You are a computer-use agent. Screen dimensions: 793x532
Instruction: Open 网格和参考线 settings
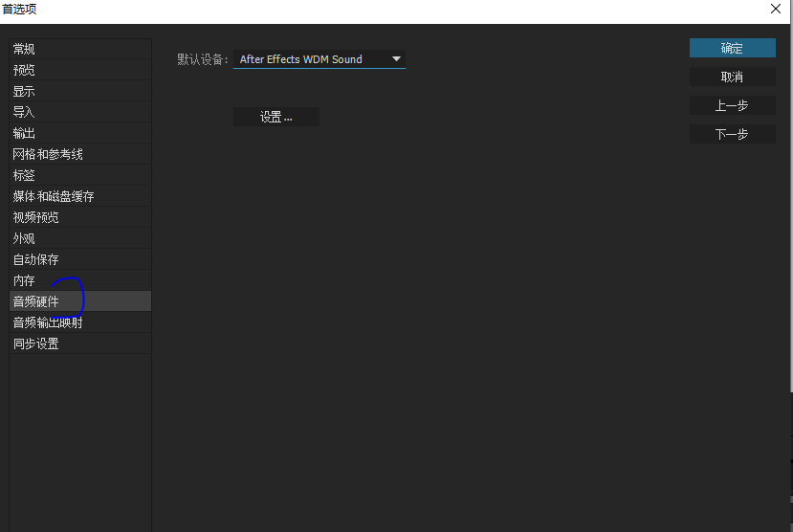click(80, 154)
